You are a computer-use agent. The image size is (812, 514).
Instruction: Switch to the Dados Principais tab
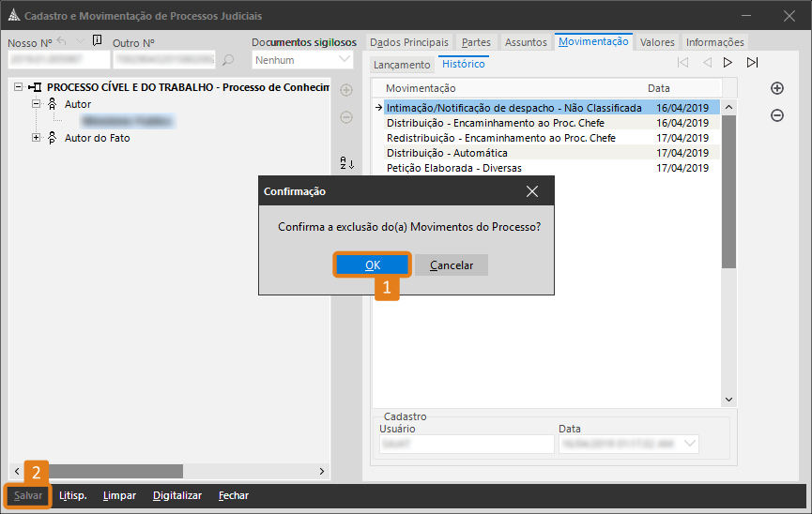point(409,42)
